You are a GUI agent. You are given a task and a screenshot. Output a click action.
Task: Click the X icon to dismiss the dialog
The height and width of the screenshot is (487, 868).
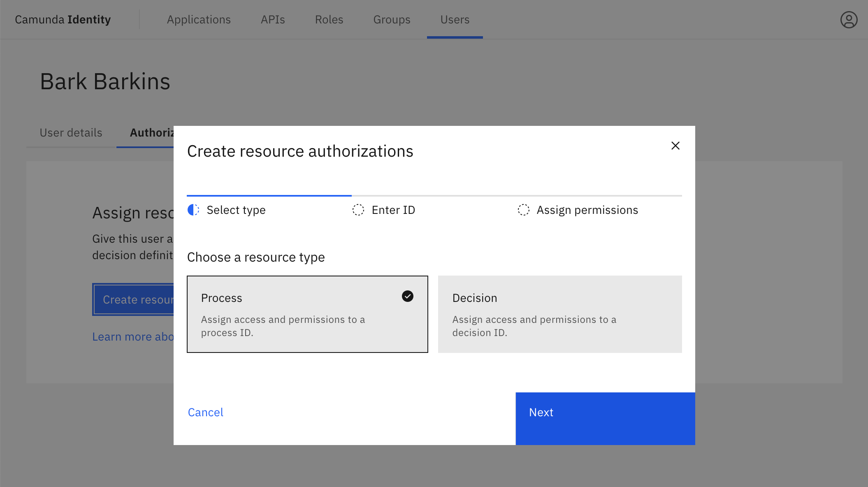coord(675,146)
